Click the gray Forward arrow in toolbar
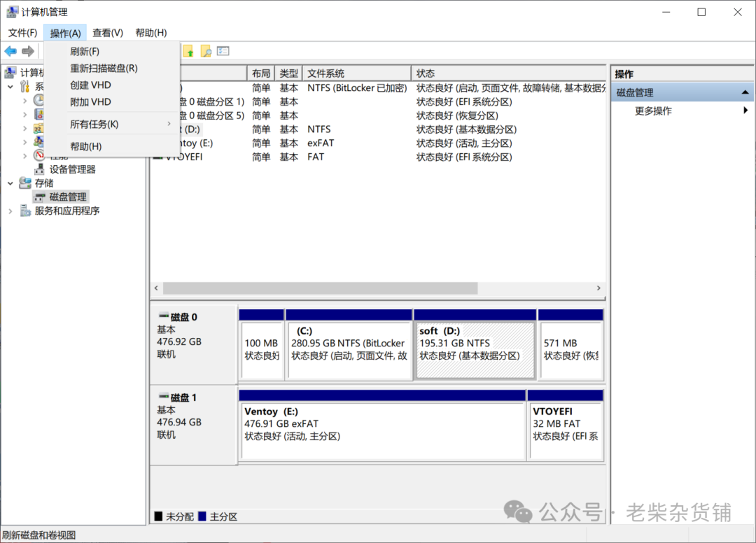756x543 pixels. (x=28, y=51)
